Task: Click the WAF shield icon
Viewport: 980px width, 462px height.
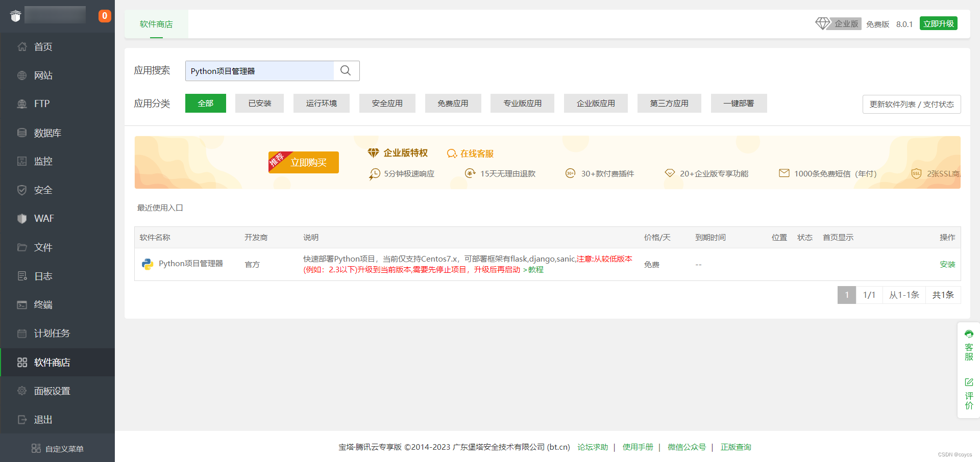Action: [x=22, y=219]
